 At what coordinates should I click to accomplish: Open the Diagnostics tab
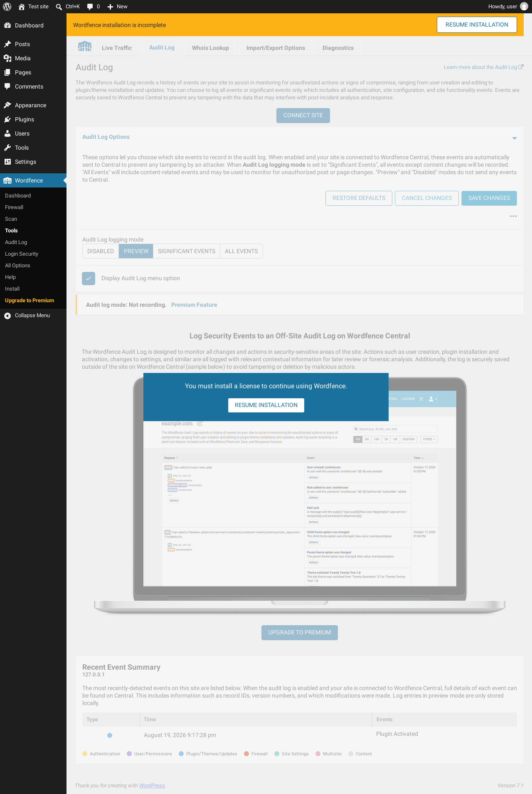[338, 48]
